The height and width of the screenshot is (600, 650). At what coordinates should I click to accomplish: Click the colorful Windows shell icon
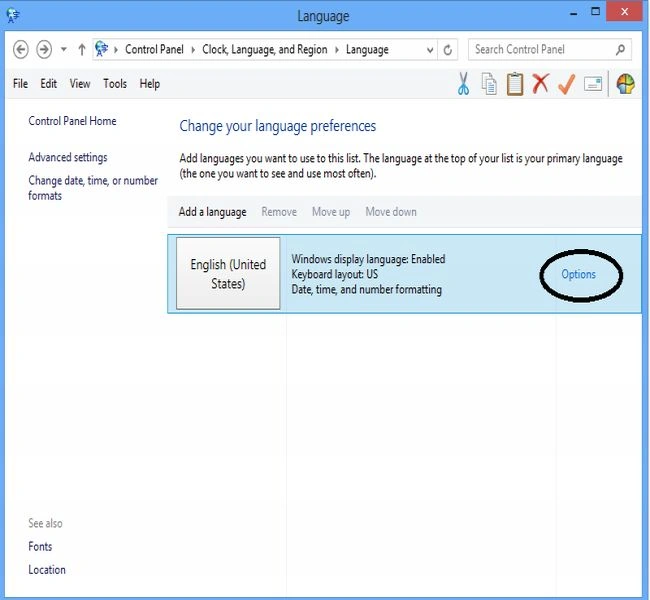point(625,84)
